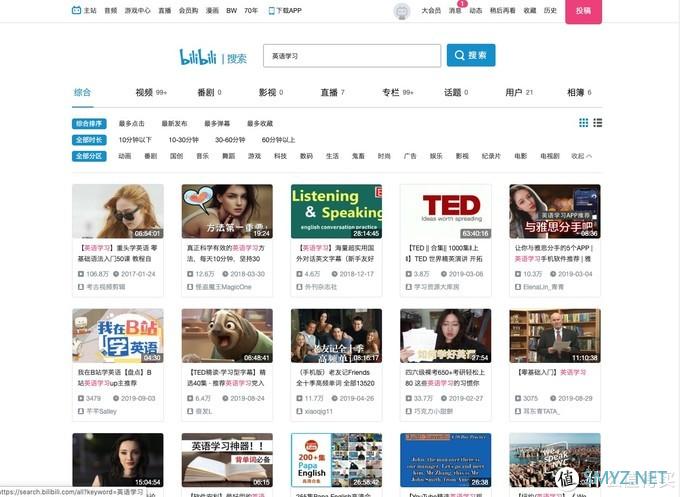Switch to list view layout icon

pyautogui.click(x=598, y=123)
